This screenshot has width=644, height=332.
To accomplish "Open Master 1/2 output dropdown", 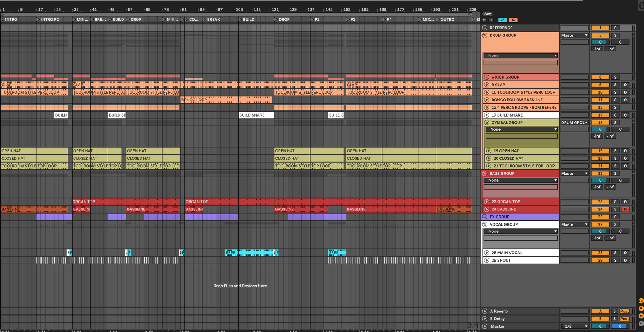I will [574, 326].
